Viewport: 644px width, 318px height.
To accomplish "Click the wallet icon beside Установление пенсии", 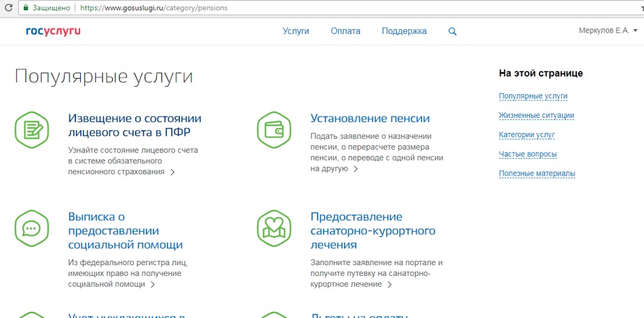I will 273,129.
